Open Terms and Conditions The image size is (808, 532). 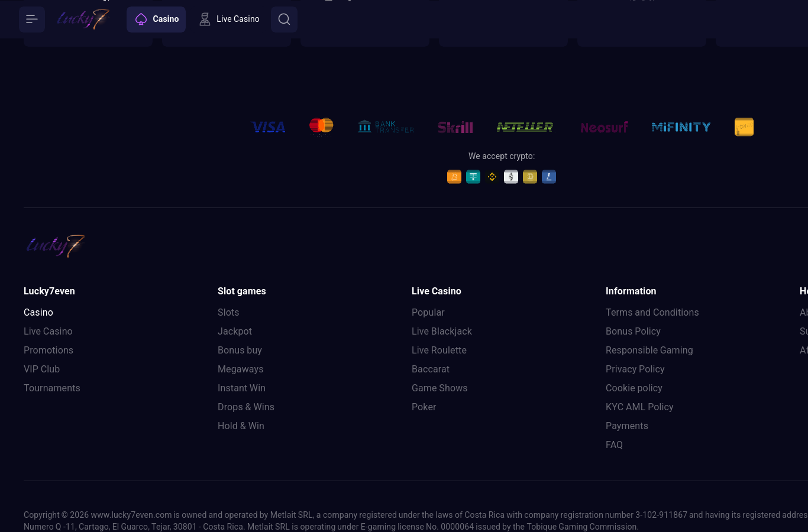coord(652,312)
